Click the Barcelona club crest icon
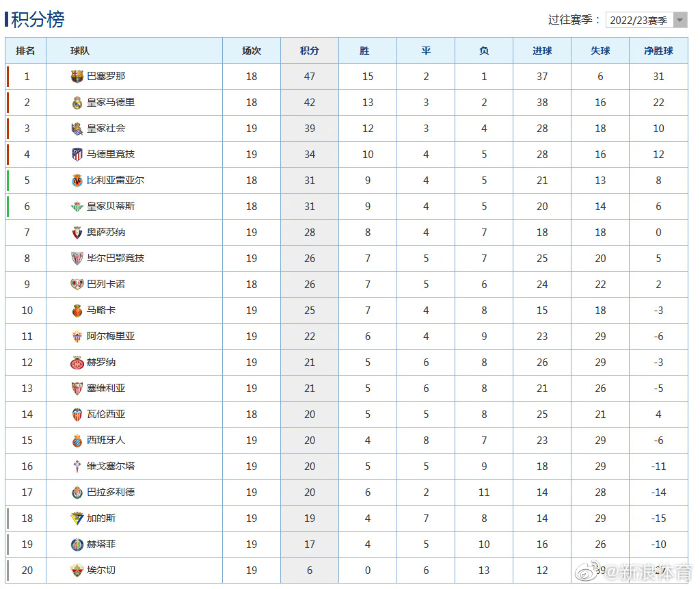 point(77,77)
